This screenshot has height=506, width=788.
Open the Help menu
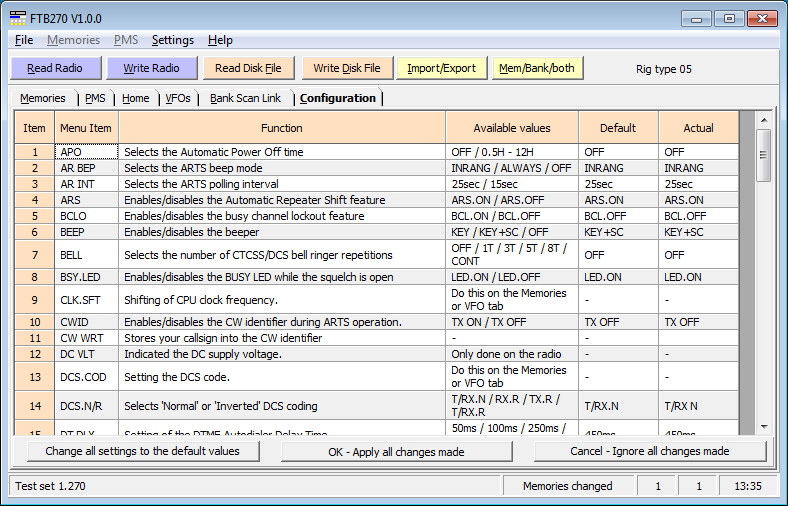pyautogui.click(x=220, y=40)
